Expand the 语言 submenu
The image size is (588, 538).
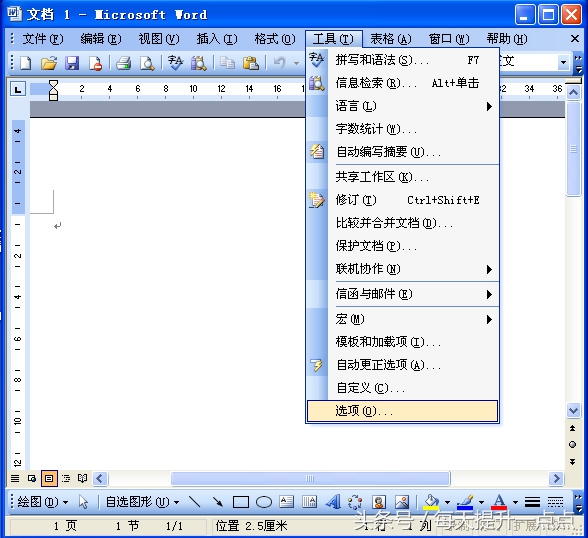pos(403,106)
